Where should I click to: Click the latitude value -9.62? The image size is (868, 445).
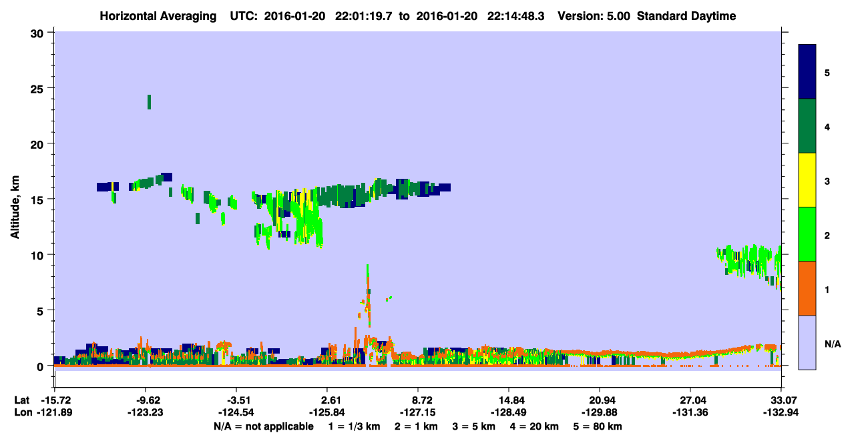147,400
